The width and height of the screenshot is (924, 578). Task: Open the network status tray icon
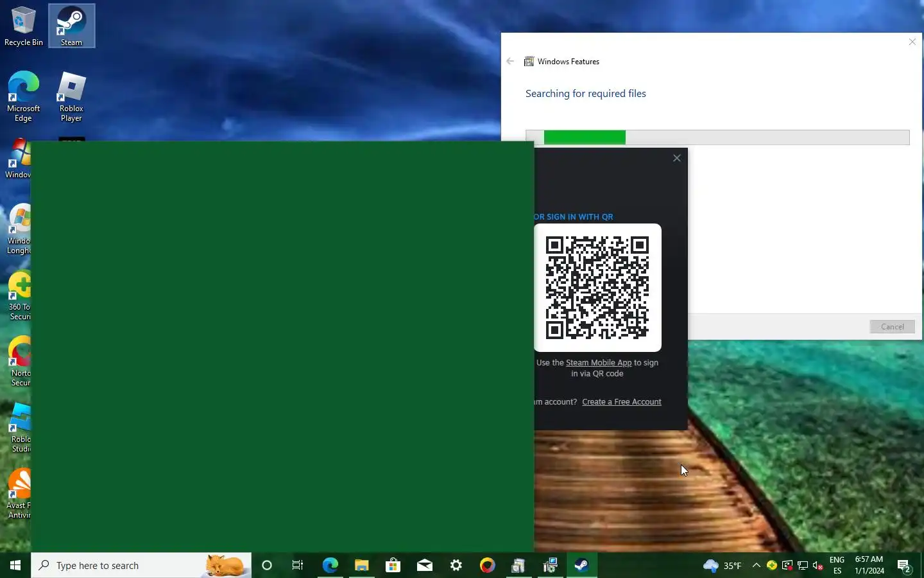803,565
